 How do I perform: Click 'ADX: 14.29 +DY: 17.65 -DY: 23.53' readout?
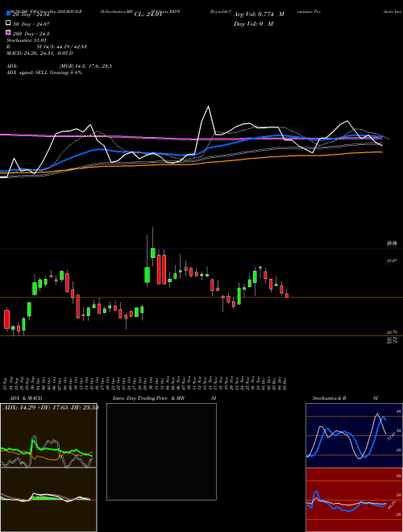click(51, 407)
